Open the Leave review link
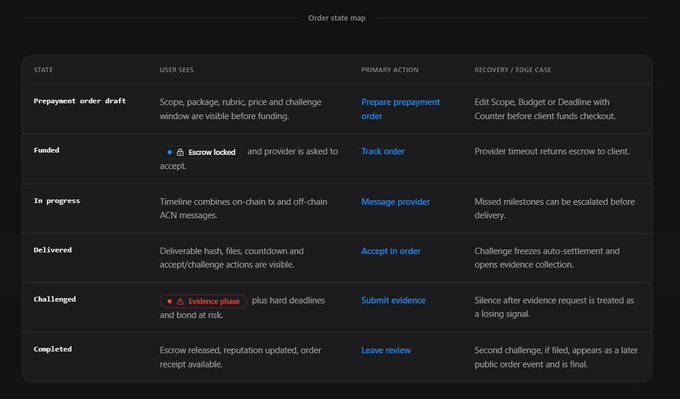This screenshot has height=399, width=680. point(386,350)
